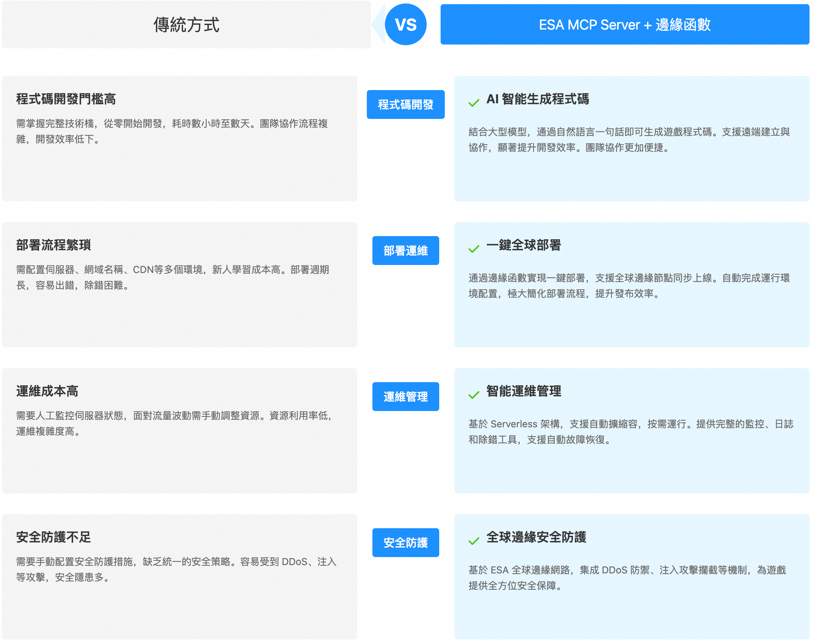Click the blue VS circle badge
813x644 pixels.
coord(405,24)
